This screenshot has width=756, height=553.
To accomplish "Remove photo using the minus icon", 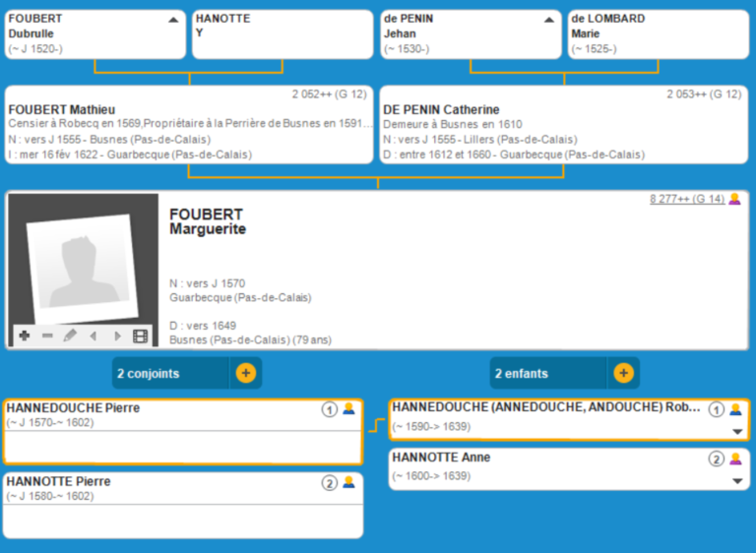I will click(47, 337).
